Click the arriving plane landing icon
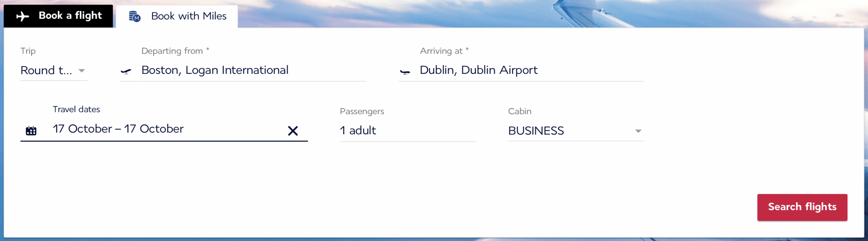868x241 pixels. point(405,72)
